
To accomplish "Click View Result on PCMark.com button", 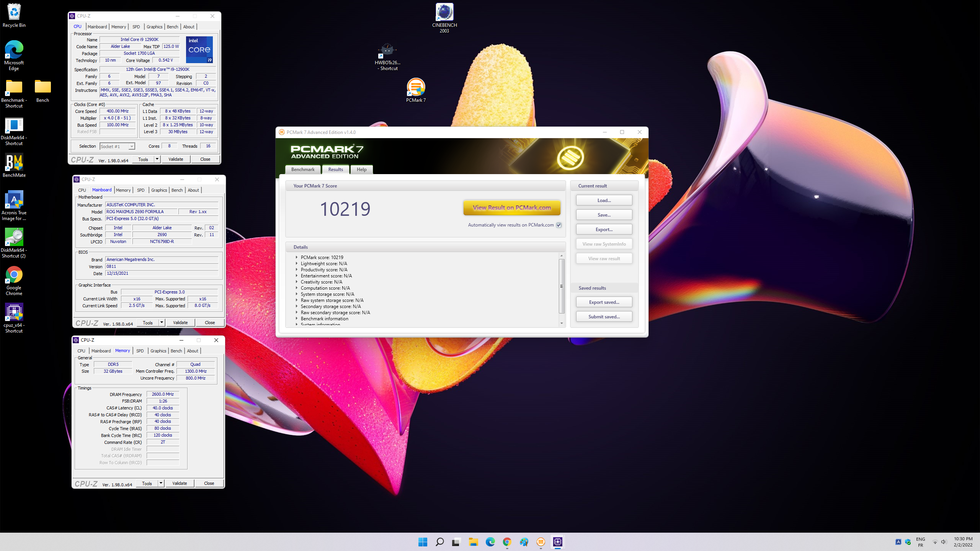I will (x=512, y=208).
